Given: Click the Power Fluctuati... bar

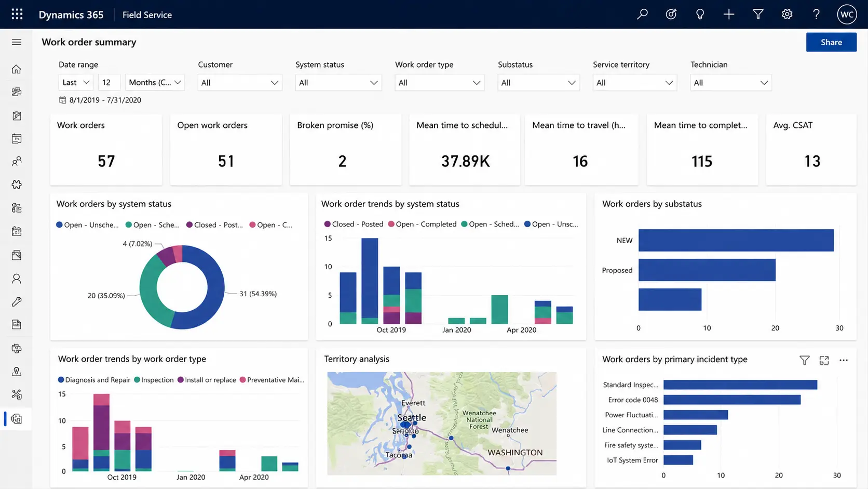Looking at the screenshot, I should point(696,415).
